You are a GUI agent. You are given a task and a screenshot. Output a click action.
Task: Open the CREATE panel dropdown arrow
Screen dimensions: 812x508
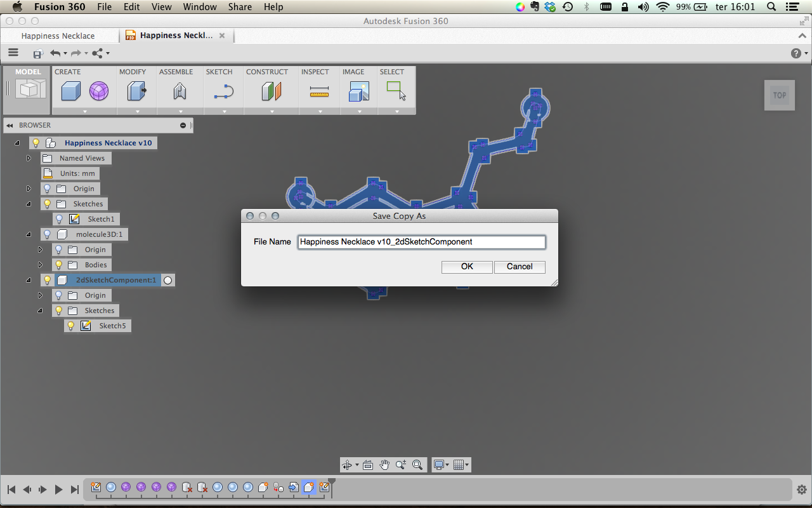click(x=84, y=112)
